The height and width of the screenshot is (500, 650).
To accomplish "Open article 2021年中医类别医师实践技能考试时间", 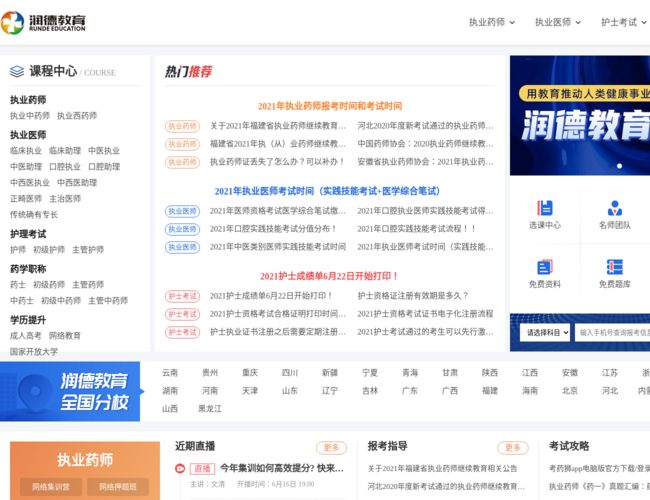I will click(278, 247).
